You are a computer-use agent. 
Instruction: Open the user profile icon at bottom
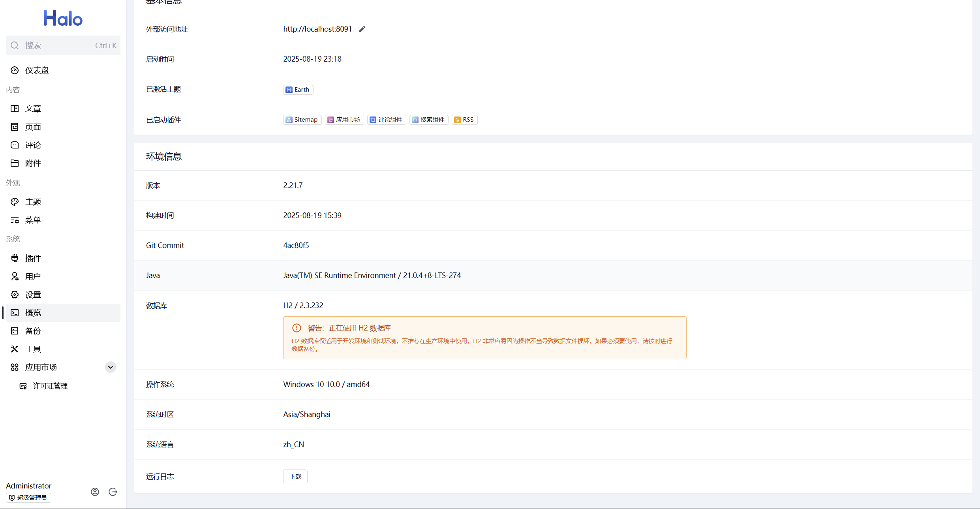point(95,492)
